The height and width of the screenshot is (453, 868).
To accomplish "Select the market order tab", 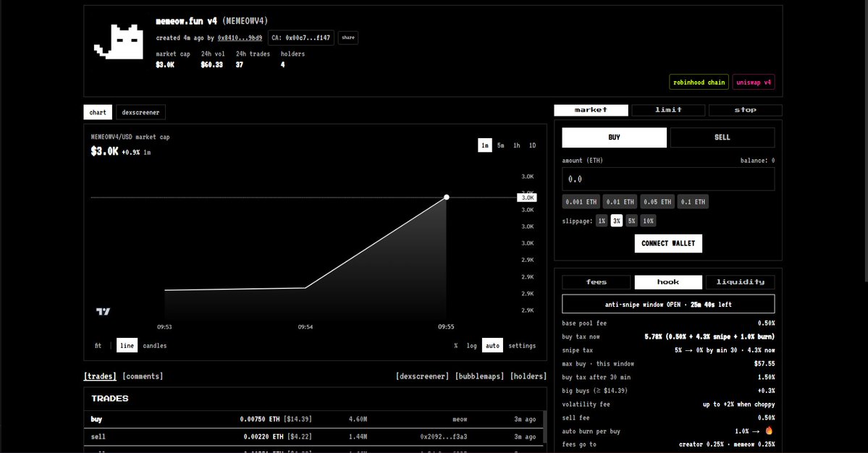I will (591, 110).
